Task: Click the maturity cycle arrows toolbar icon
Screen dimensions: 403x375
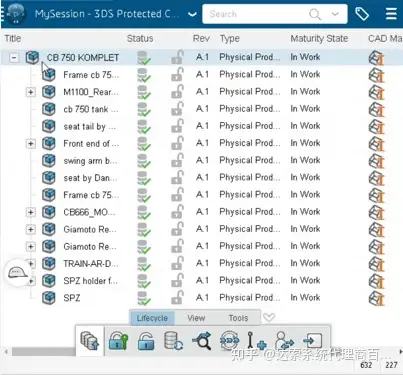Action: click(x=230, y=341)
